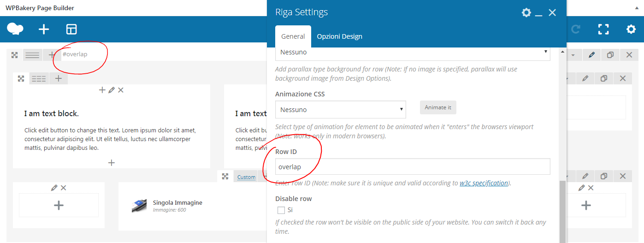Click the redo arrow in top toolbar

click(576, 30)
